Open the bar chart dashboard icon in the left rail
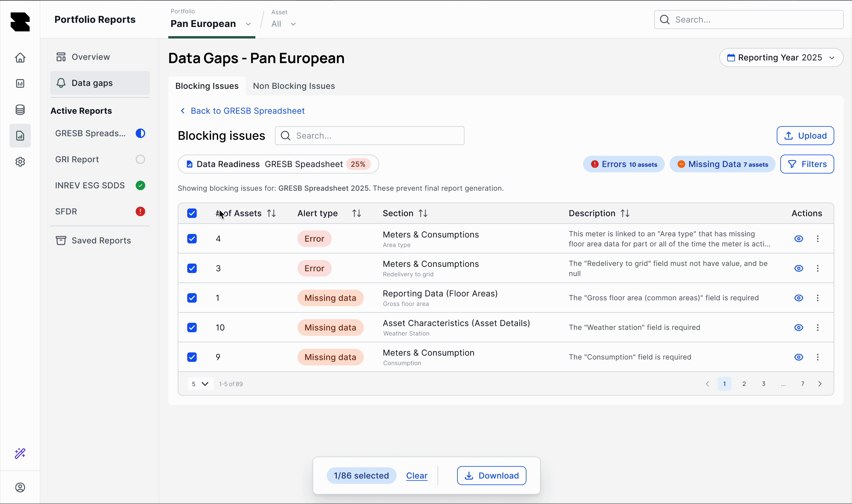Image resolution: width=852 pixels, height=504 pixels. [20, 84]
